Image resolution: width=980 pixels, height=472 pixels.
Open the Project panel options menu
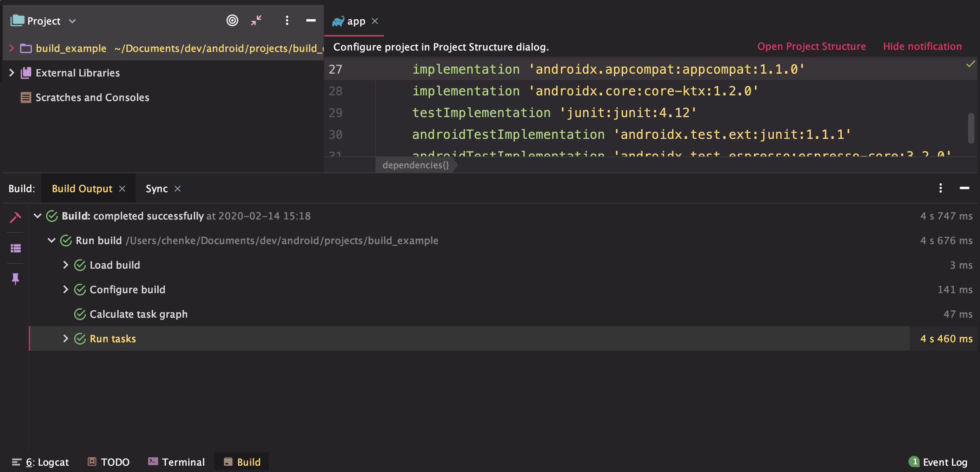pos(287,20)
